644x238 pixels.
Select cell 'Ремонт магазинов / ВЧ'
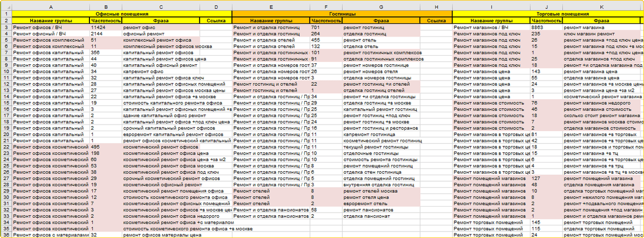point(491,27)
